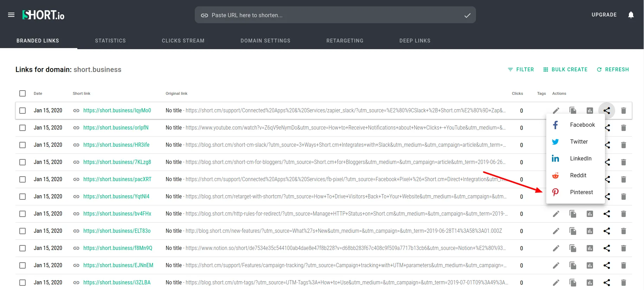
Task: Share to Pinterest from menu
Action: coord(575,192)
